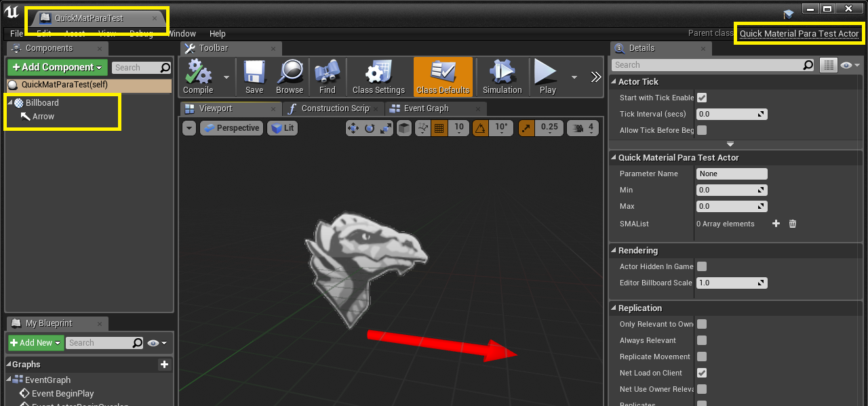The width and height of the screenshot is (868, 406).
Task: Open Play options dropdown arrow
Action: click(x=574, y=77)
